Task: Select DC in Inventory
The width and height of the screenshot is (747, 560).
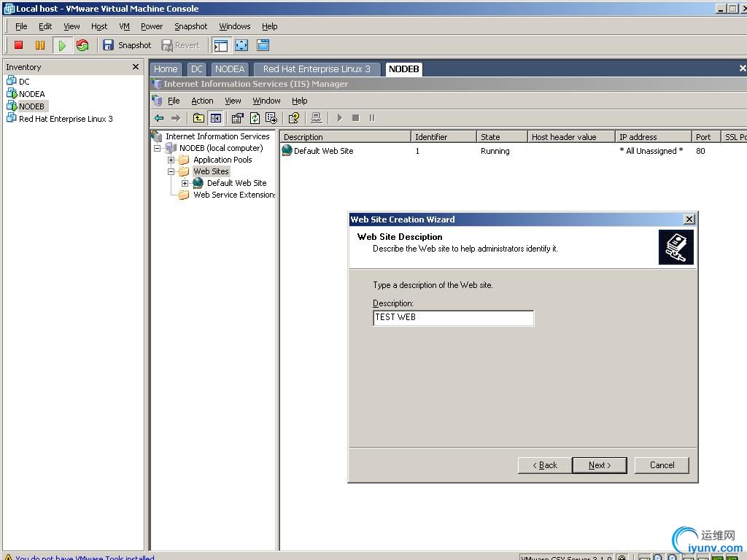Action: pos(24,82)
